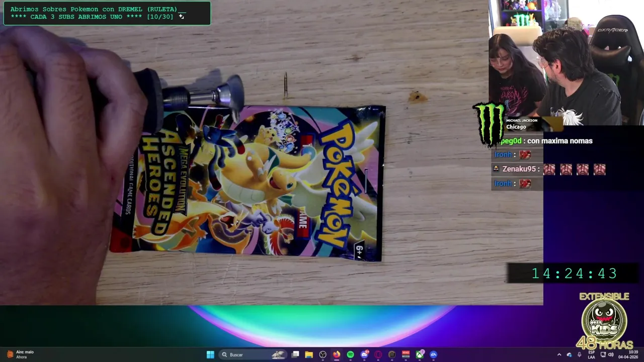This screenshot has height=362, width=644.
Task: Click the Buscar search box in taskbar
Action: coord(253,354)
